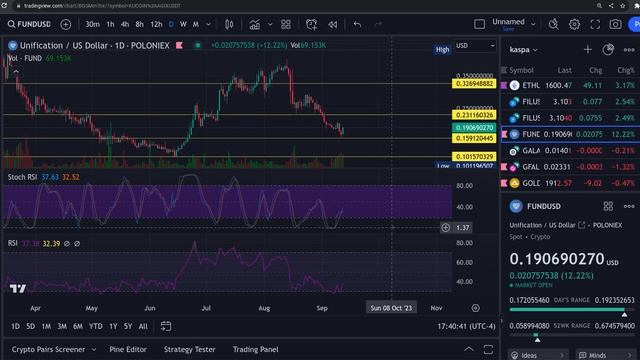Enter fullscreen mode
This screenshot has width=640, height=360.
595,24
